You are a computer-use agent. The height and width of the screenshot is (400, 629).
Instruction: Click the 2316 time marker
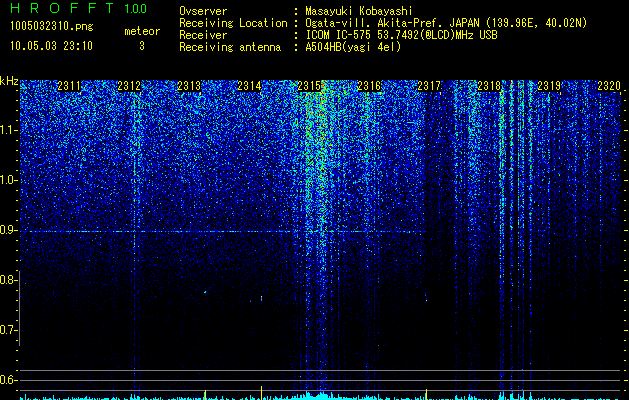click(369, 86)
